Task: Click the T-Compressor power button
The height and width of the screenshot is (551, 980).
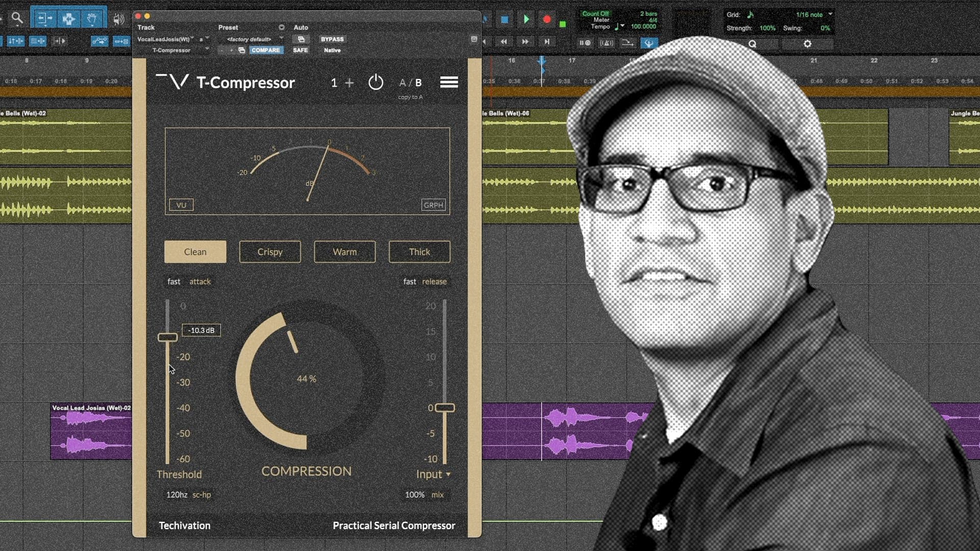Action: click(x=376, y=83)
